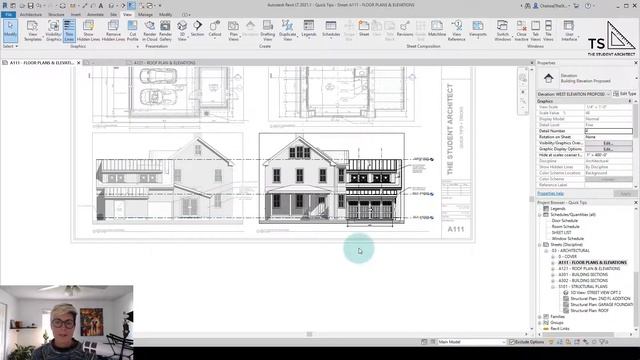
Task: Click the View Reference tool
Action: 457,31
